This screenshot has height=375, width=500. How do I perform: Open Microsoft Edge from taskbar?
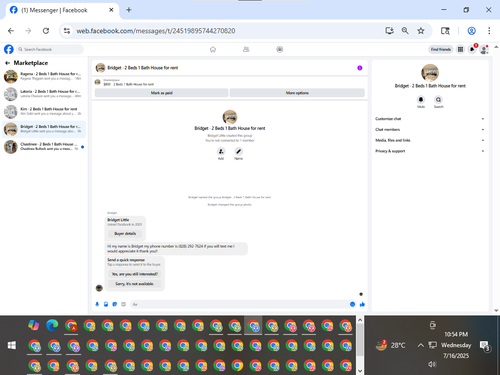52,325
